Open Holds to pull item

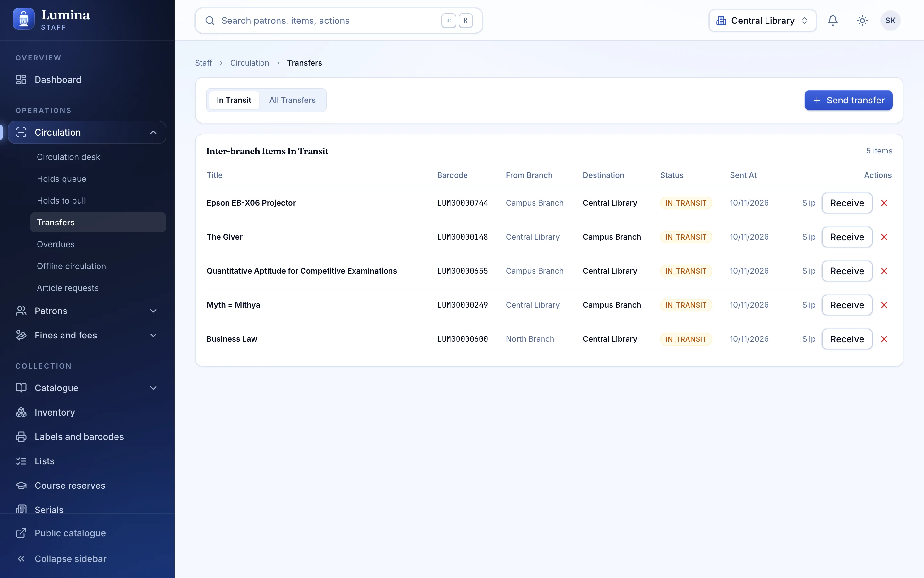98,201
